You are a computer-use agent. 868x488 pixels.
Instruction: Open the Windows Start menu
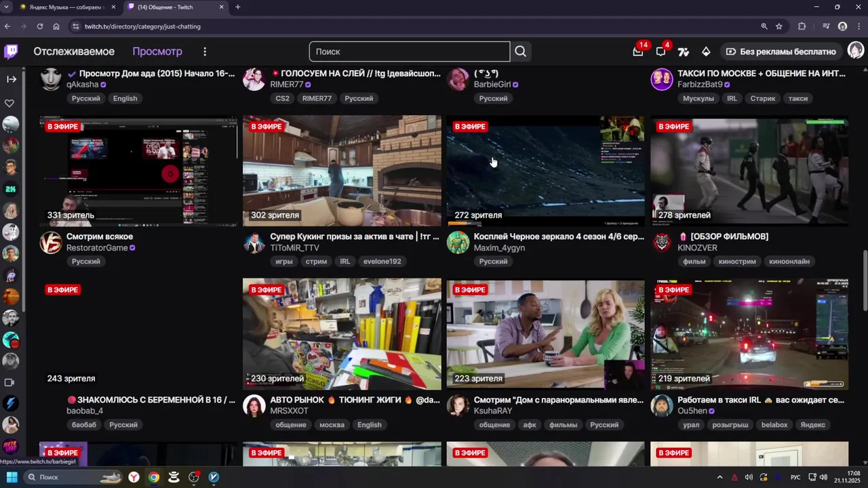tap(12, 477)
